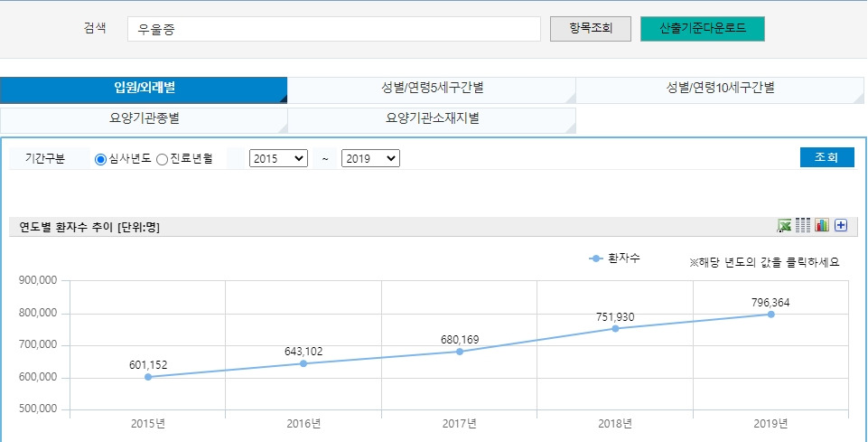Viewport: 868px width, 442px height.
Task: Click the 900,000 y-axis value
Action: [x=38, y=280]
